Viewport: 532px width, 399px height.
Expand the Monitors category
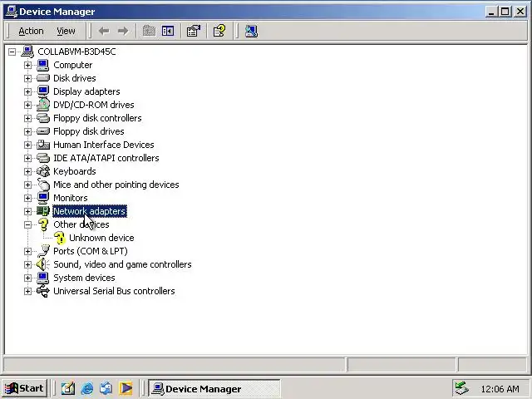pyautogui.click(x=27, y=198)
